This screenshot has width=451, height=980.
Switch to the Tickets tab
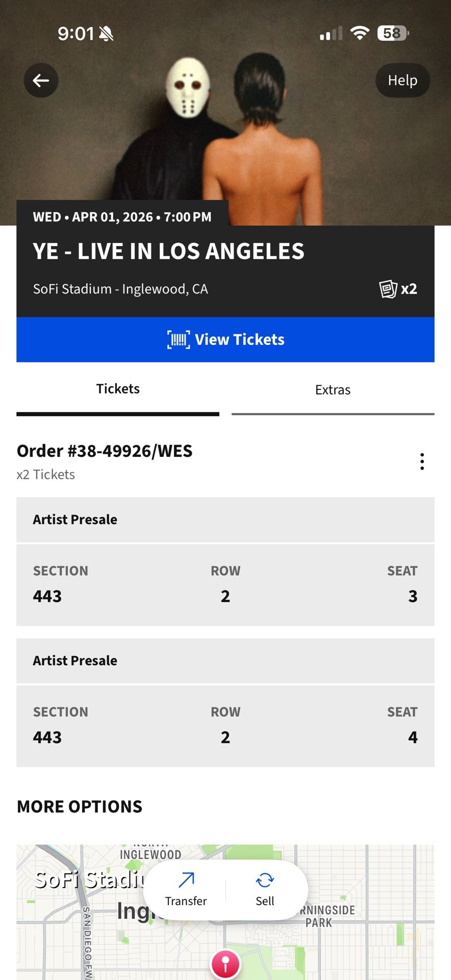coord(118,389)
